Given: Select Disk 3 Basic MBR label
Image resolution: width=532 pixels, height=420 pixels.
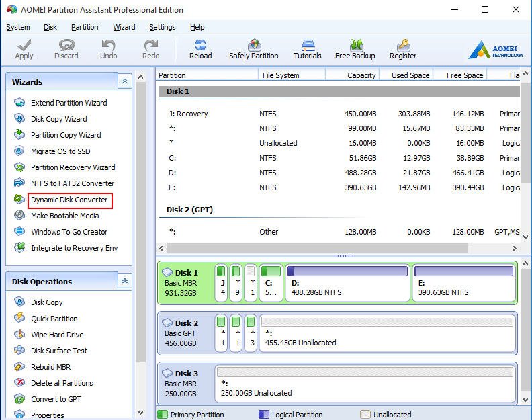Looking at the screenshot, I should [181, 383].
